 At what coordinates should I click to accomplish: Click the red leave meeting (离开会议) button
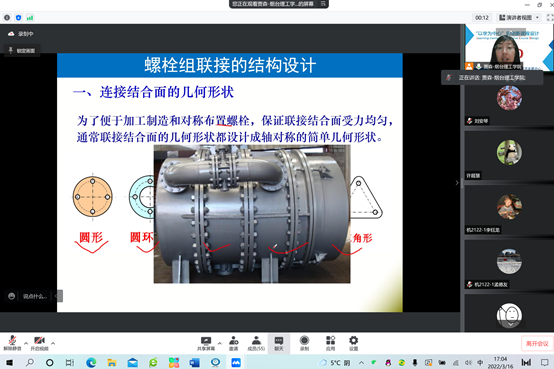pyautogui.click(x=537, y=344)
